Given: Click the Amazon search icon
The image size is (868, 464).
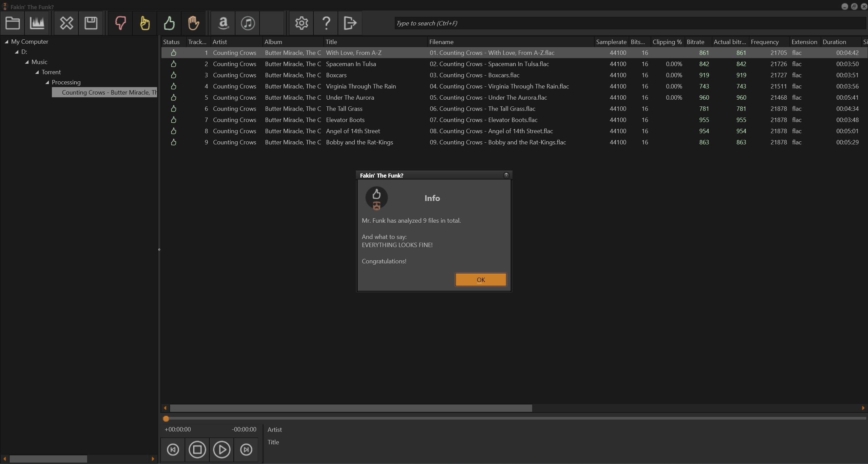Looking at the screenshot, I should pyautogui.click(x=223, y=23).
